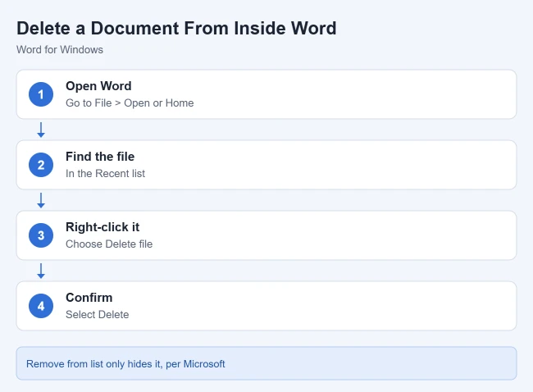Screen dimensions: 533x392
Task: Click the title "Delete a Document From Inside Word"
Action: (x=176, y=28)
